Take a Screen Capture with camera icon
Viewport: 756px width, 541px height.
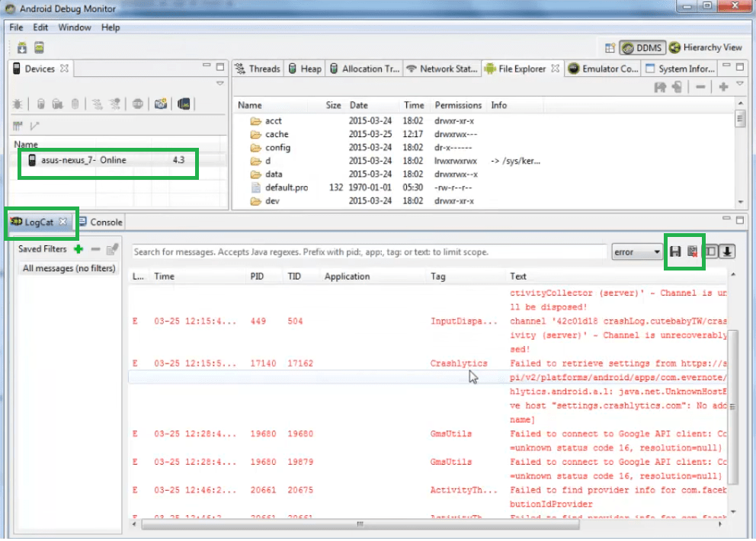click(161, 104)
